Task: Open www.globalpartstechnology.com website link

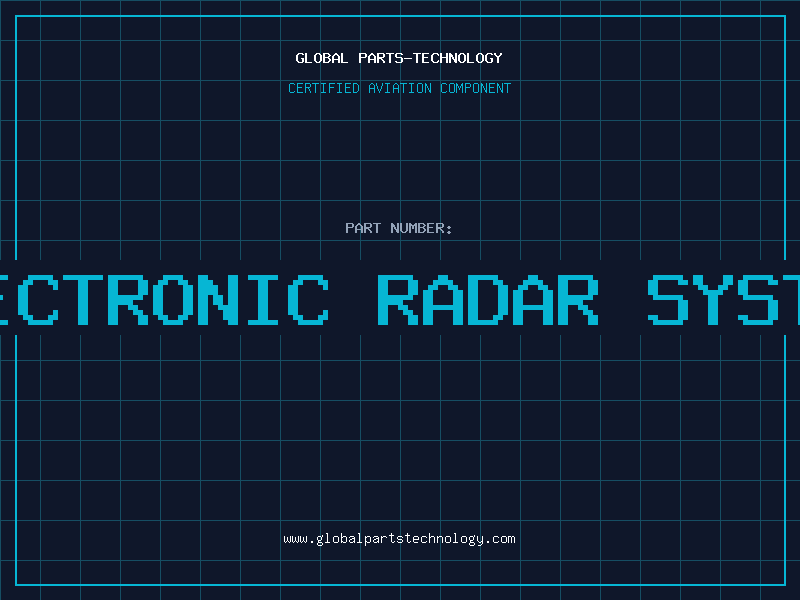Action: [399, 539]
